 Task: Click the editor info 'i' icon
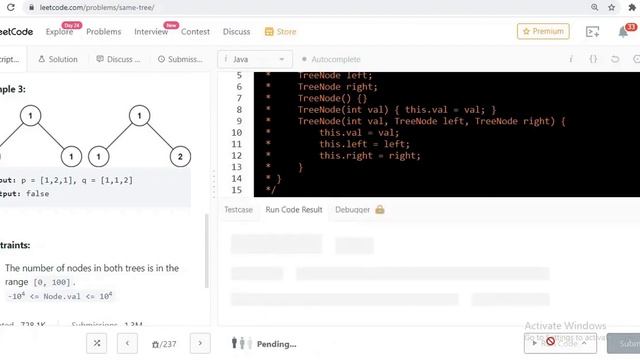tap(571, 59)
